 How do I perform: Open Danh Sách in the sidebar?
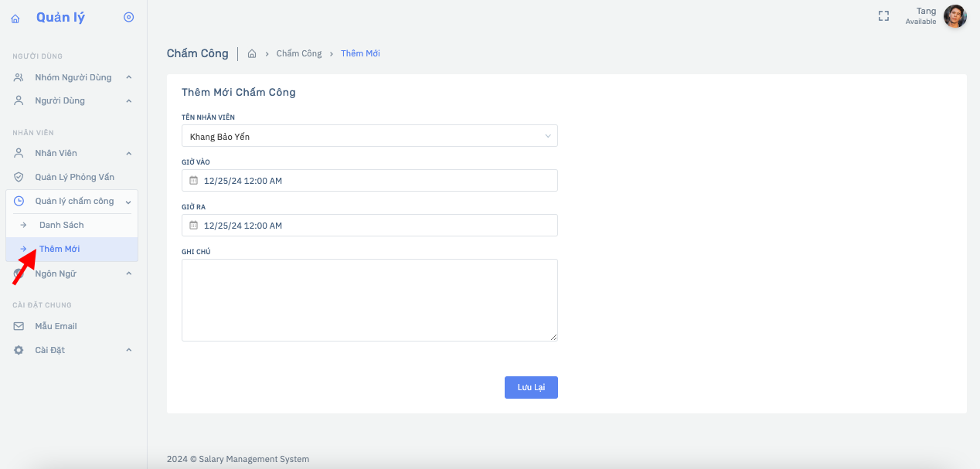tap(61, 225)
